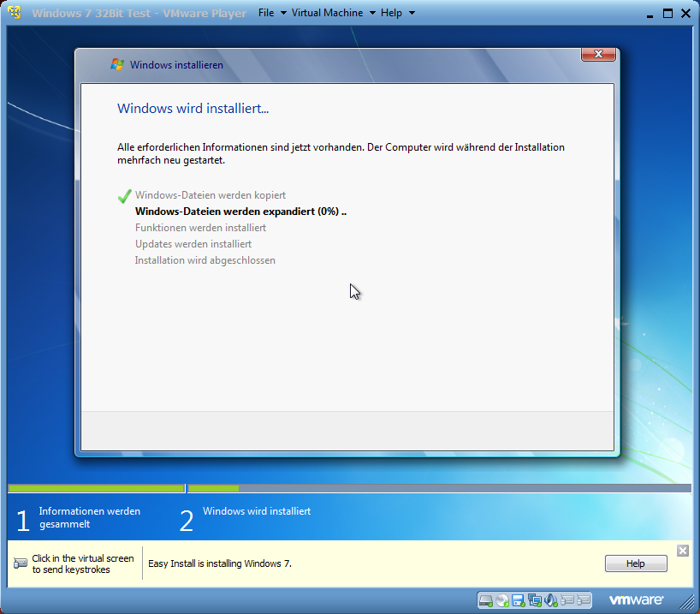Open the Help menu in title bar
This screenshot has height=614, width=700.
pyautogui.click(x=392, y=13)
